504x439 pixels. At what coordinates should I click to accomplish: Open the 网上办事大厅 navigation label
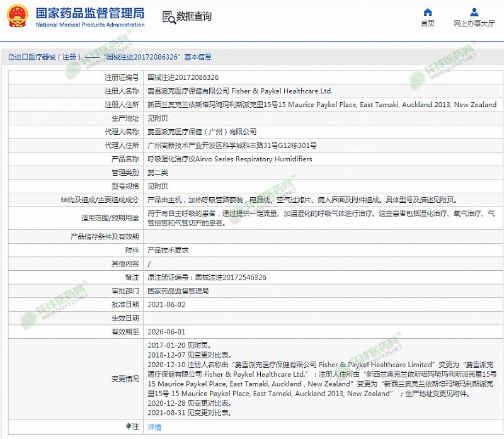(474, 24)
